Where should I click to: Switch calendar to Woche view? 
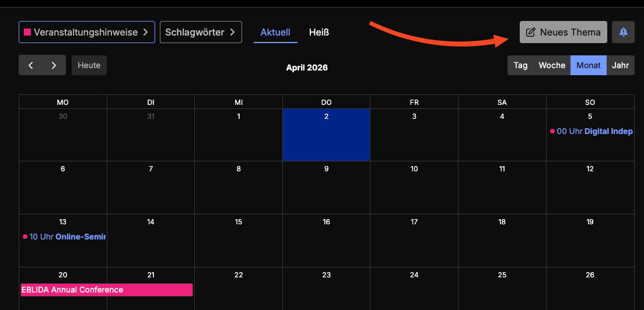pos(551,65)
